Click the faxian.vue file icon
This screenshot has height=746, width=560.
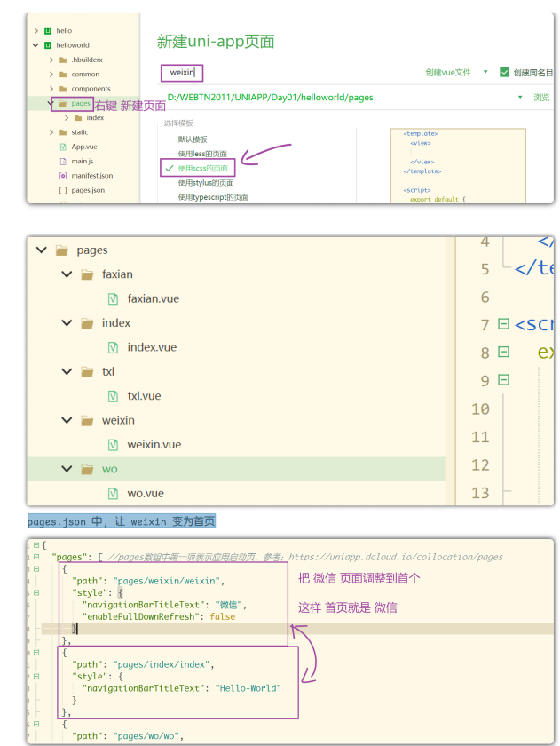click(113, 298)
